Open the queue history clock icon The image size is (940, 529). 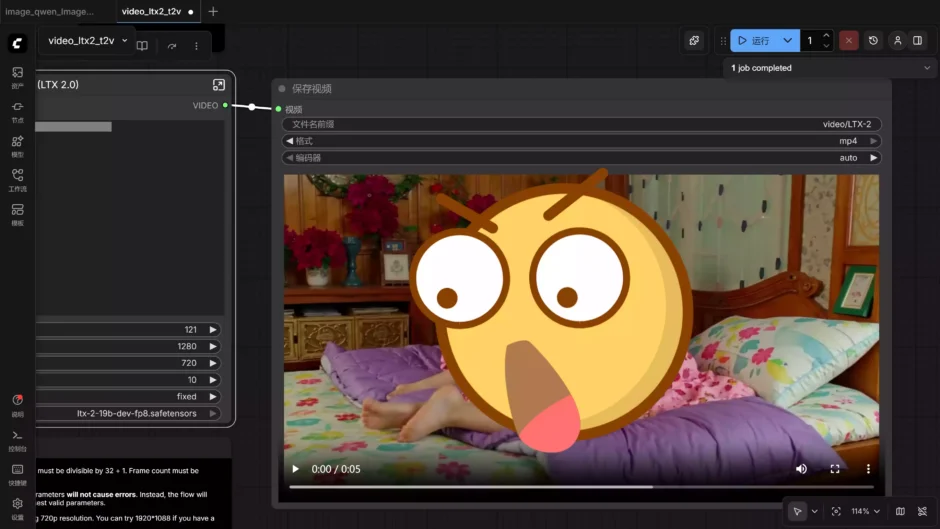[x=873, y=41]
